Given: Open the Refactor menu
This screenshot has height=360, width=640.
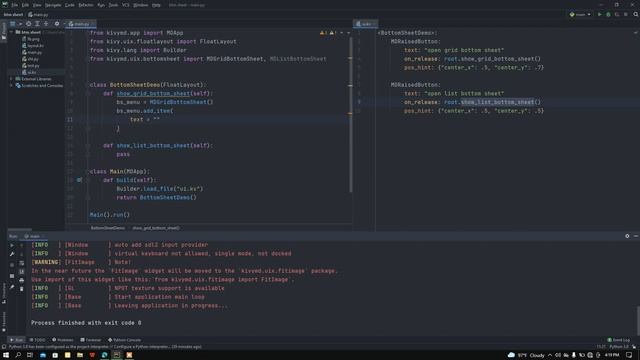Looking at the screenshot, I should click(86, 5).
